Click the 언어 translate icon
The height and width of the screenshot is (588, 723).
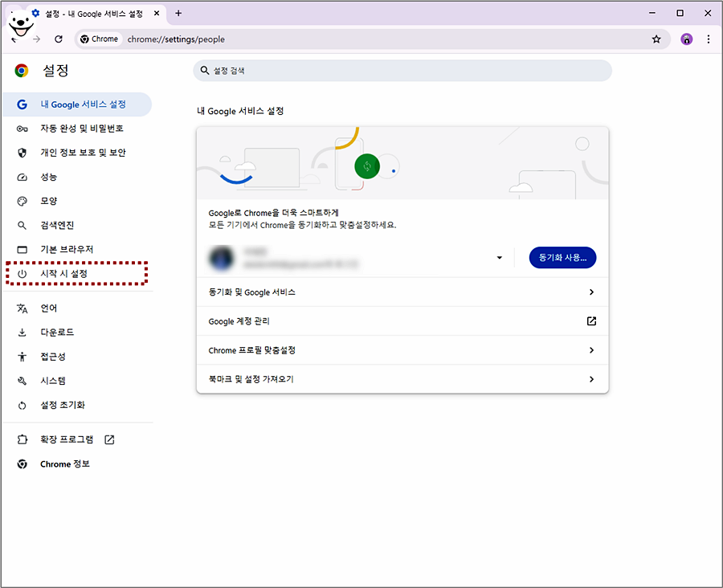pyautogui.click(x=22, y=308)
